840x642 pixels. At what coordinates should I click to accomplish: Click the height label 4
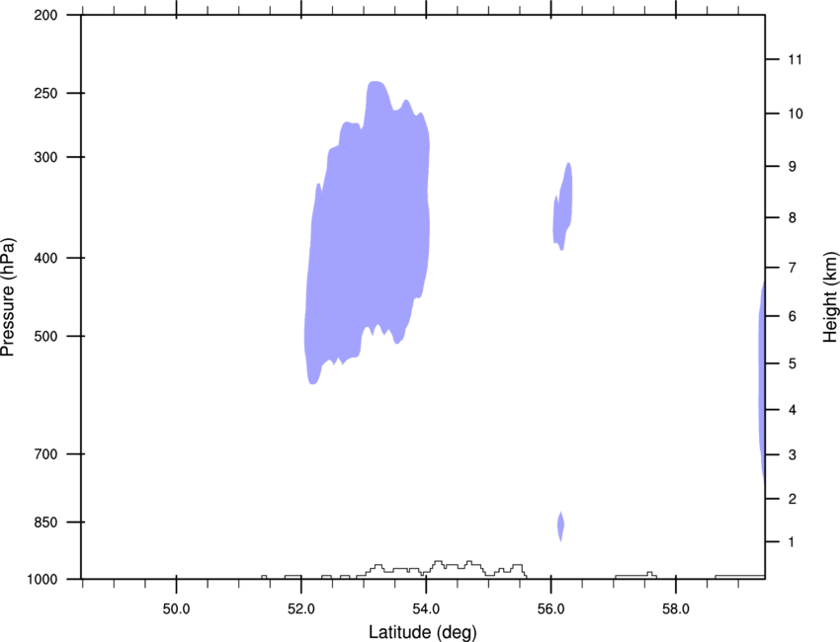(x=792, y=410)
